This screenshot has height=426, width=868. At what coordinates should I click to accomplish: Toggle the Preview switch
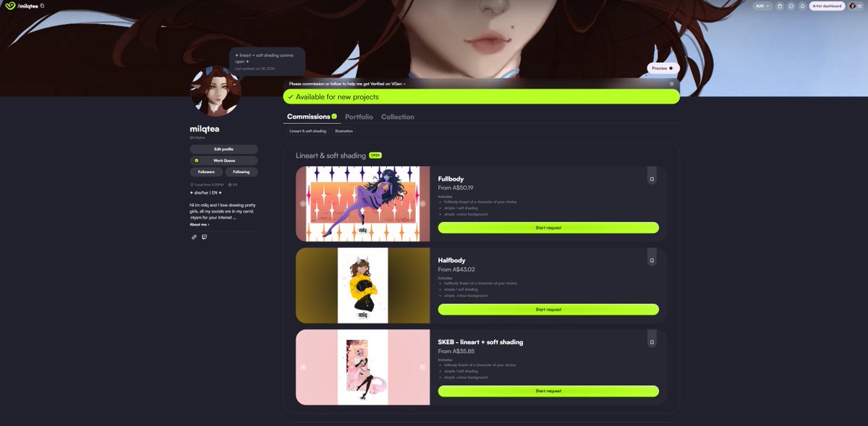tap(663, 68)
